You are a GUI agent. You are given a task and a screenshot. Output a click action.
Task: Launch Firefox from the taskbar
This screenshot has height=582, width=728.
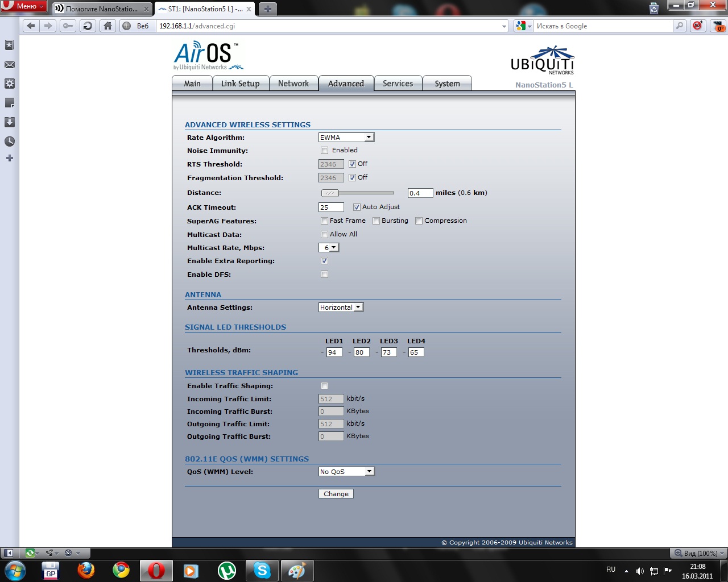tap(86, 570)
